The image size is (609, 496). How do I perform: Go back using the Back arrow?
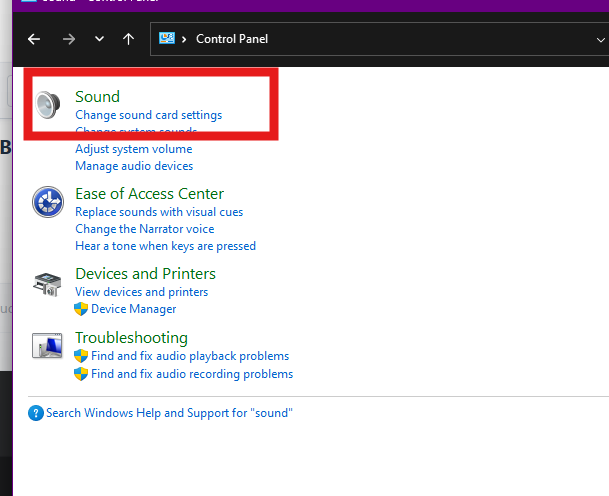pos(34,39)
